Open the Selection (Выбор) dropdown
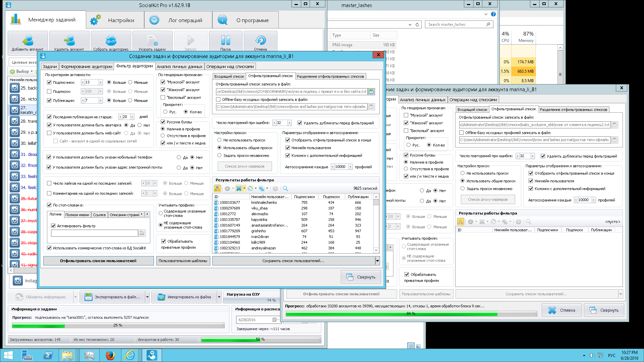 click(x=22, y=71)
